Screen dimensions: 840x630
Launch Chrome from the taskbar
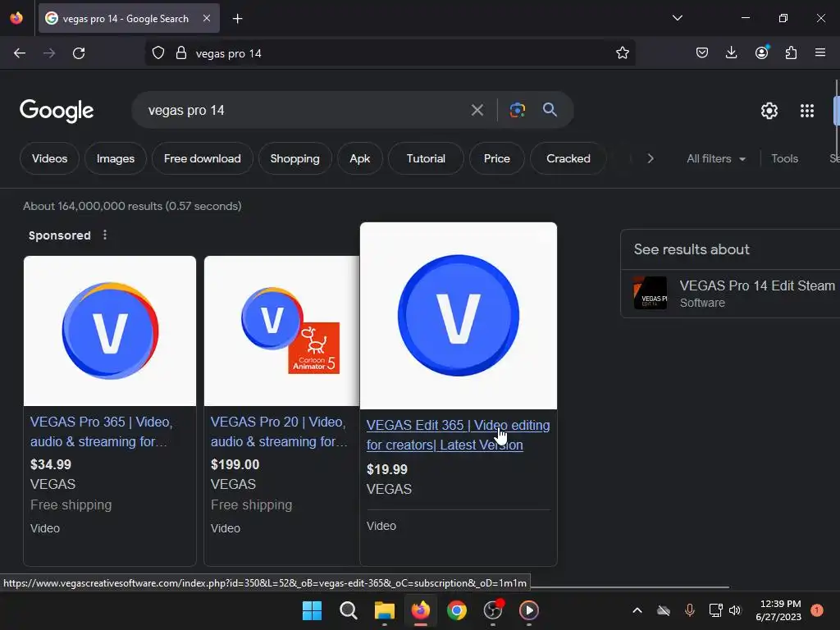tap(457, 610)
